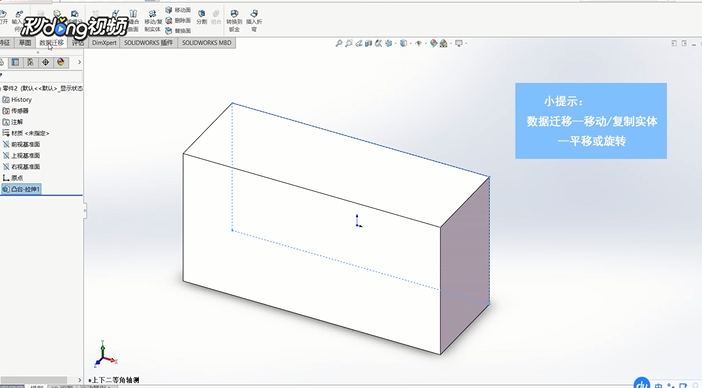Select 注解 (Annotations) in feature tree
Image resolution: width=702 pixels, height=388 pixels.
(13, 122)
